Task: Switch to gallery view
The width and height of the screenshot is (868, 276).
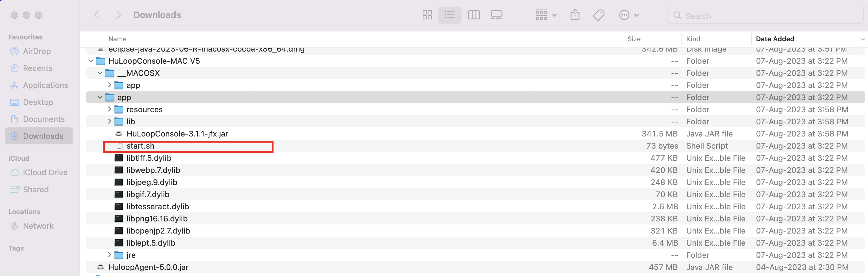Action: (x=496, y=15)
